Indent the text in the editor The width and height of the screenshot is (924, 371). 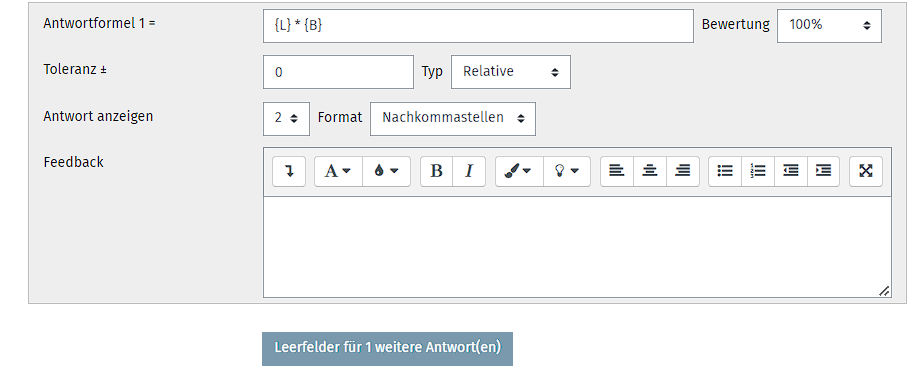click(x=823, y=171)
